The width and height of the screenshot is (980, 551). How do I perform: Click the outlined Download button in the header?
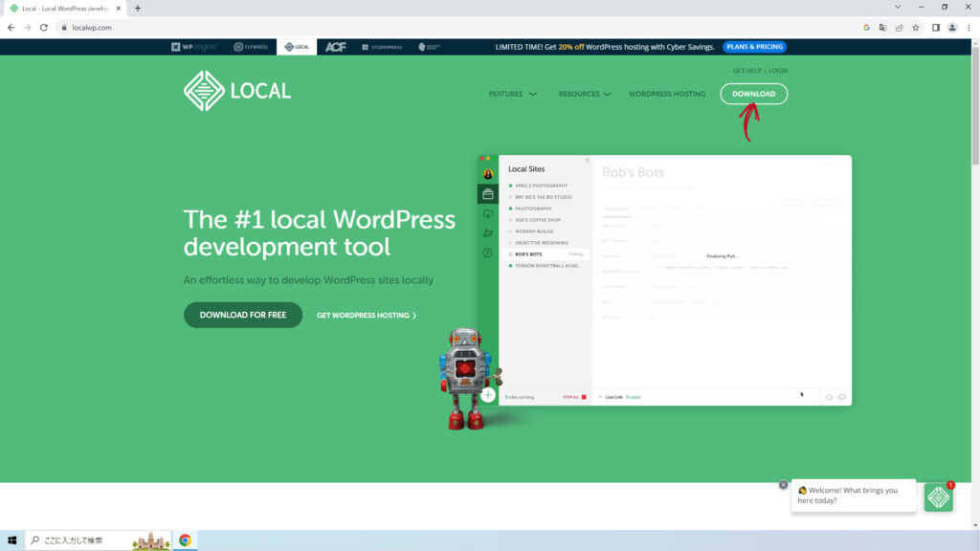tap(754, 94)
